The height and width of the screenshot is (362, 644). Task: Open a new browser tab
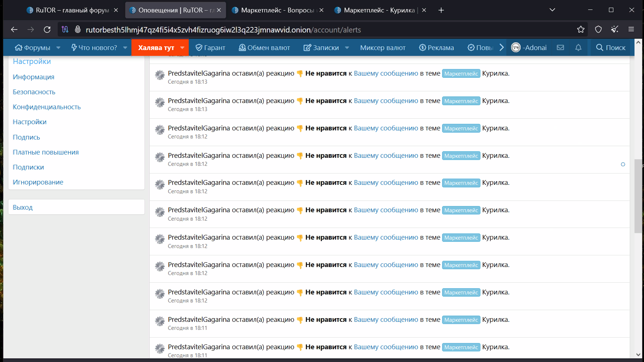(x=441, y=10)
